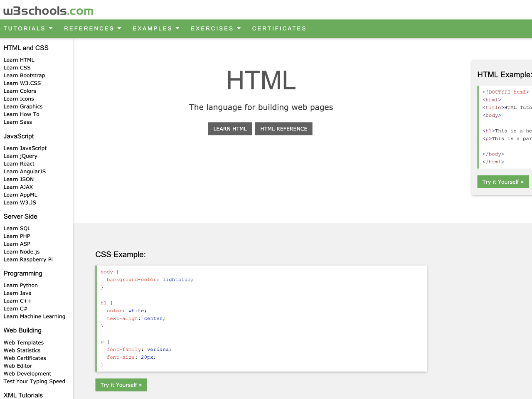
Task: Open the Web Statistics link
Action: tap(22, 350)
